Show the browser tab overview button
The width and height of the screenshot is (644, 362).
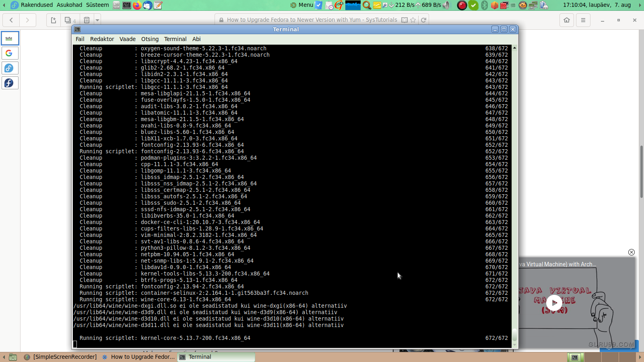pos(70,20)
